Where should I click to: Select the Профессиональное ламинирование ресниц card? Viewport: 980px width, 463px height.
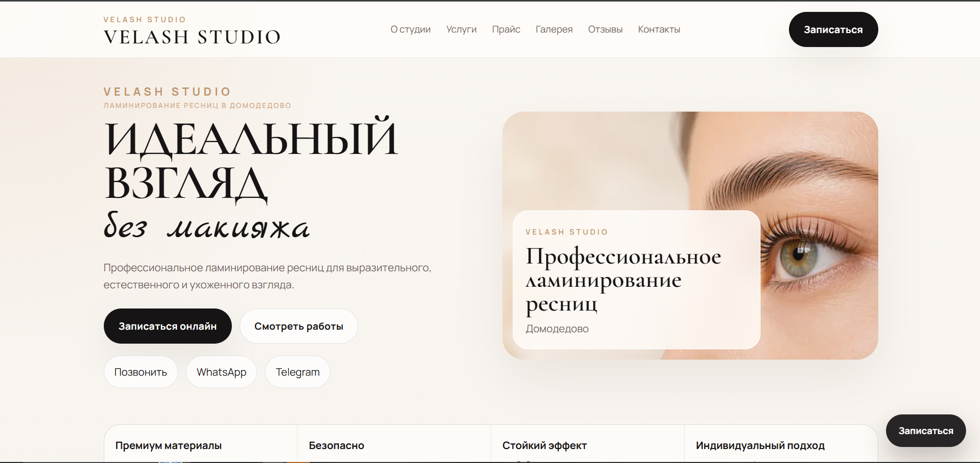pos(637,280)
